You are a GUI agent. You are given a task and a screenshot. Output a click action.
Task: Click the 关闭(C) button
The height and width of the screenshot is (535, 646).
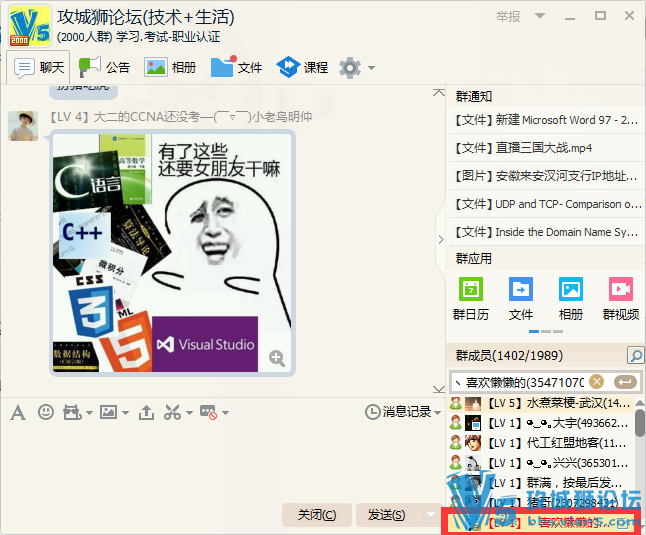tap(317, 515)
